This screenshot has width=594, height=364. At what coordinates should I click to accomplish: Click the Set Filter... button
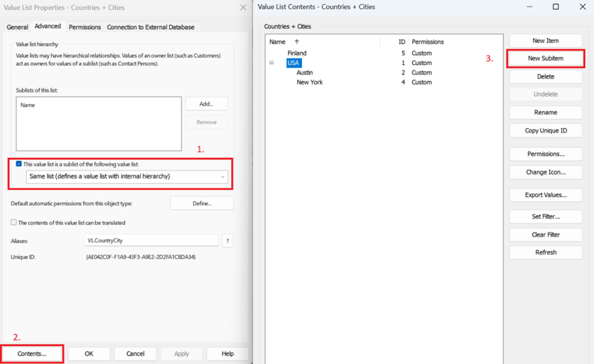pos(546,217)
